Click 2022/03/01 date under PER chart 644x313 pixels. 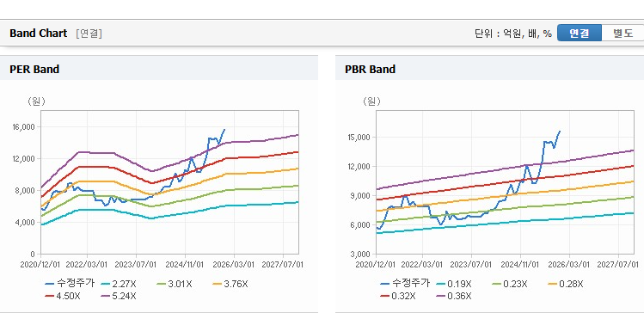coord(87,265)
